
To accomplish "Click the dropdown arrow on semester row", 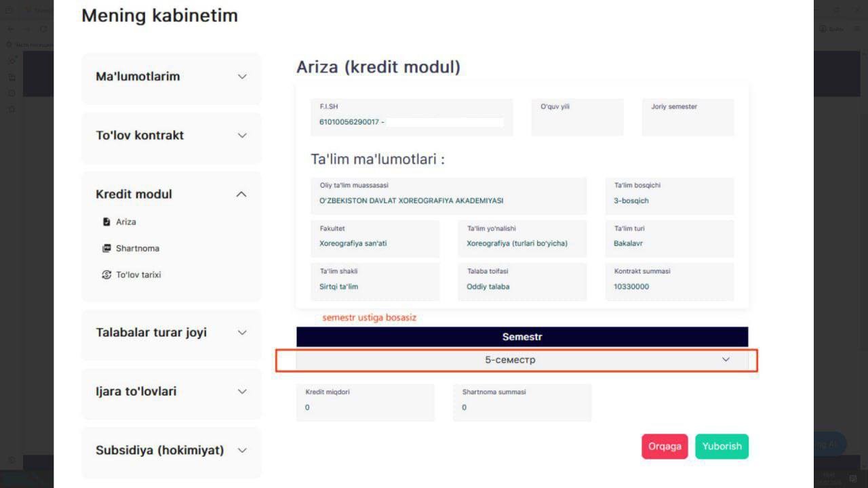I will pos(726,360).
